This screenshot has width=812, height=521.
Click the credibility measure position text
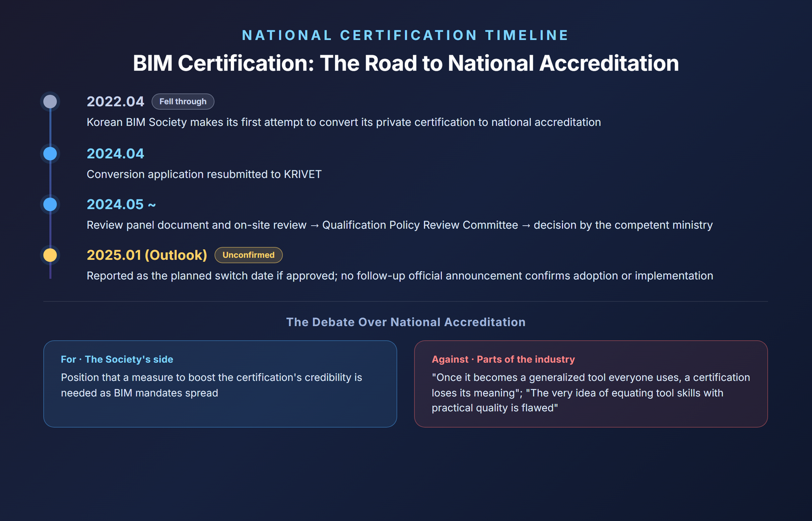[x=212, y=385]
